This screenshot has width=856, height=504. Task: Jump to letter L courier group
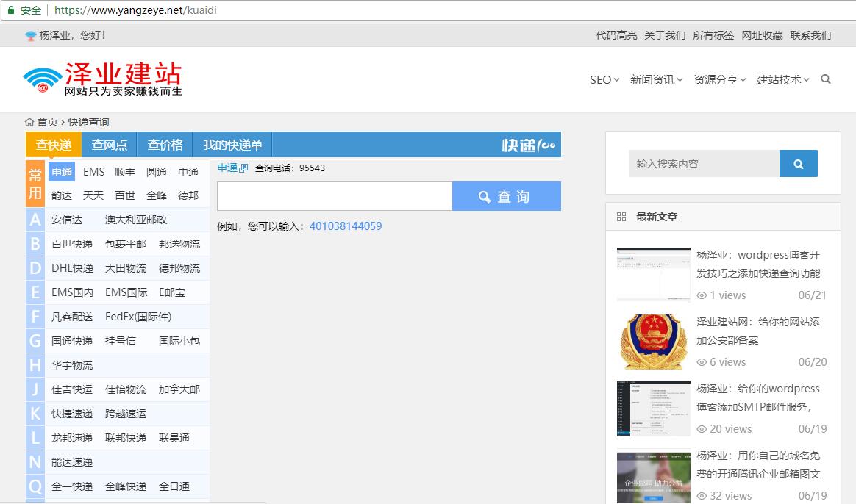35,438
